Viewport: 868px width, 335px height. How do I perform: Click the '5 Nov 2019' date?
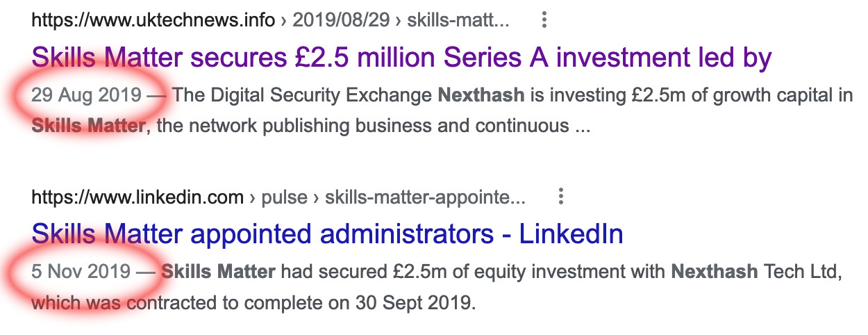click(81, 271)
